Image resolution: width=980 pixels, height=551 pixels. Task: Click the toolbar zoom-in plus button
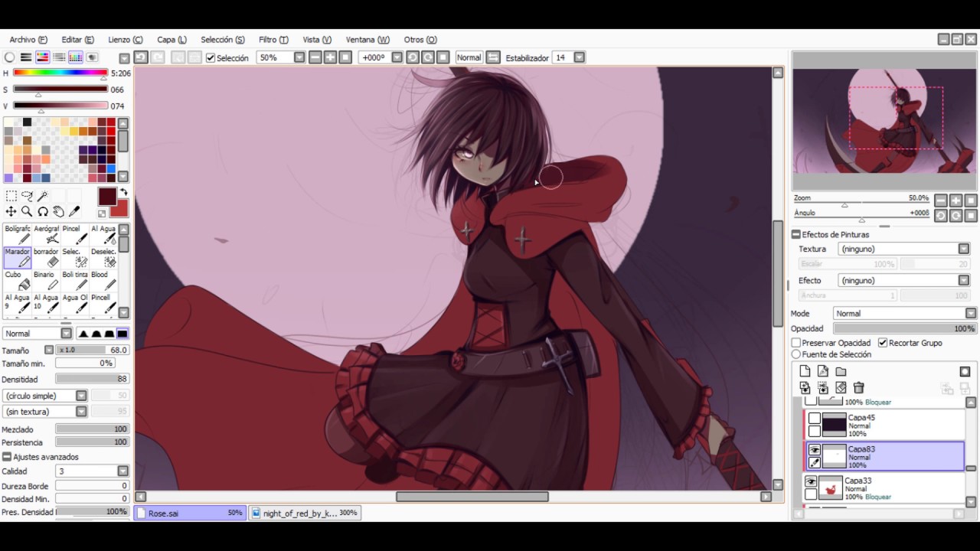330,57
